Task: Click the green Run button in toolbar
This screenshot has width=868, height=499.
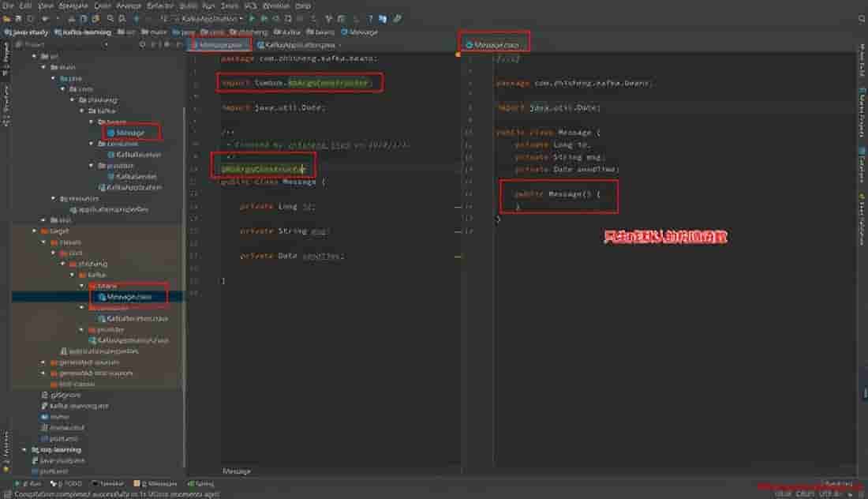Action: [x=253, y=18]
